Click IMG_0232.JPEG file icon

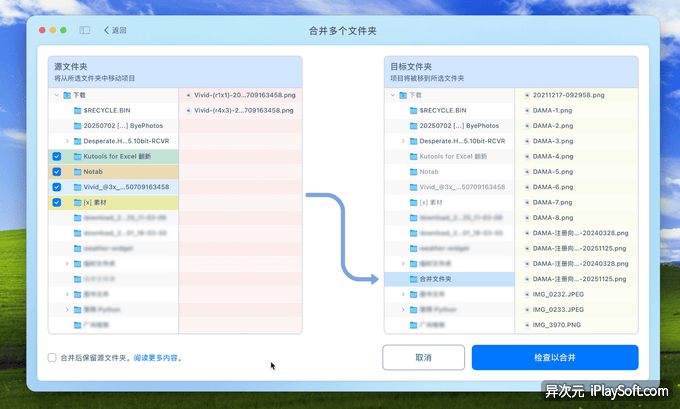(x=527, y=294)
